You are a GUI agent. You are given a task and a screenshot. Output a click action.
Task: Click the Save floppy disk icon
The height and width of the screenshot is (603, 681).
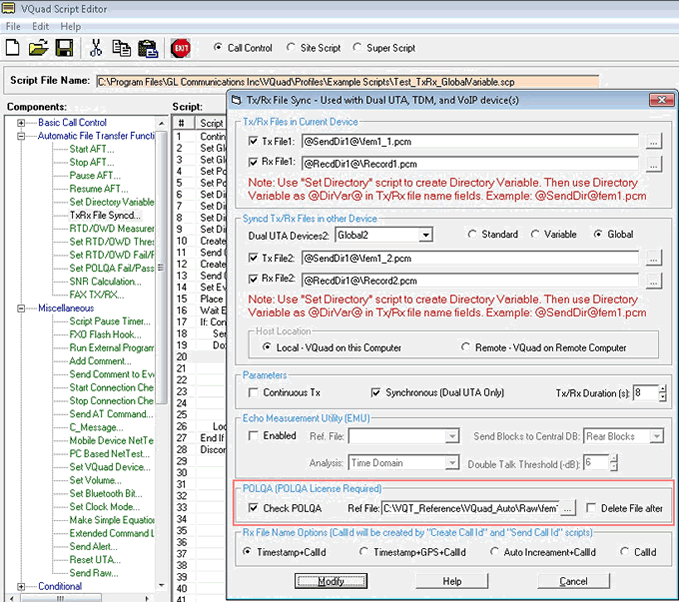(63, 47)
